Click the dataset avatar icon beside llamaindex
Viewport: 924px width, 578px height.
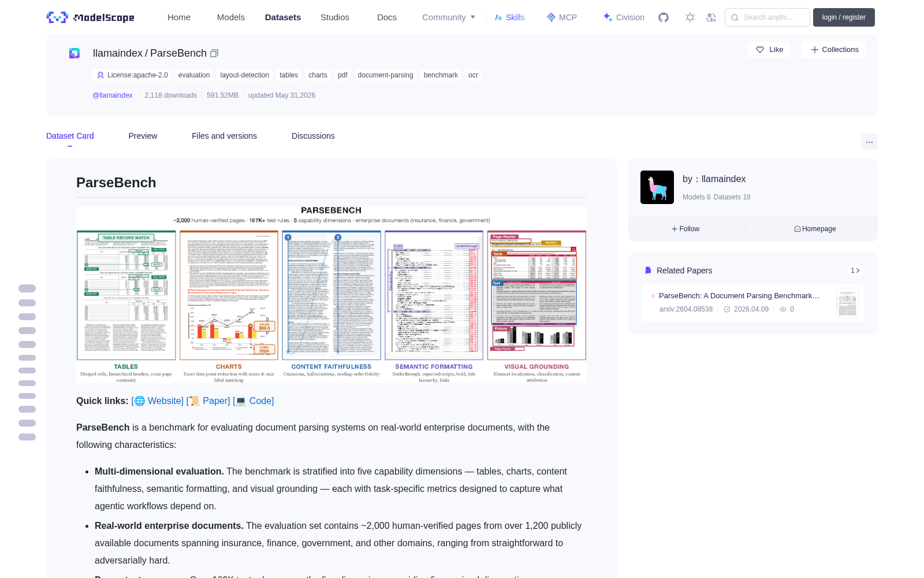click(74, 53)
